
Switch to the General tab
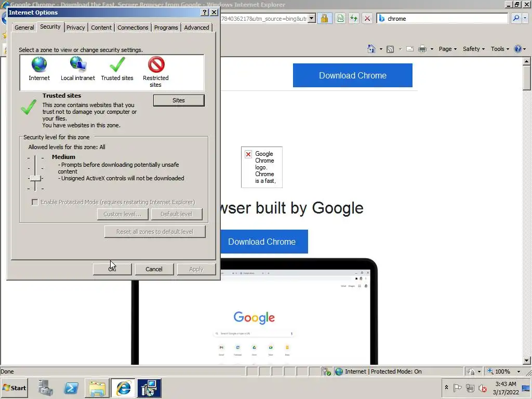(24, 28)
